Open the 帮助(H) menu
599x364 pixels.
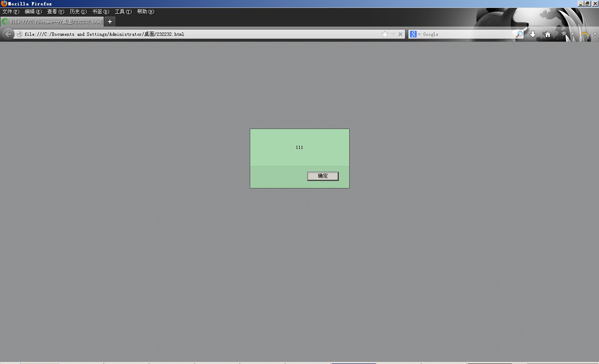pos(146,12)
